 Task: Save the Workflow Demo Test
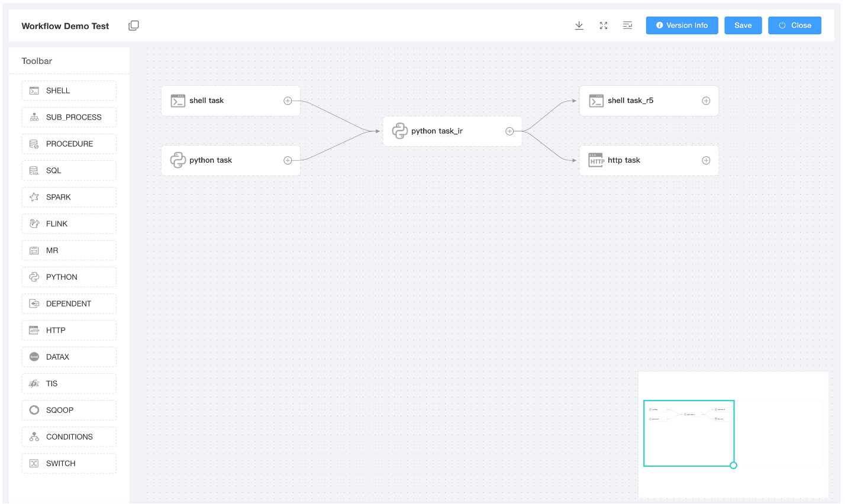pyautogui.click(x=743, y=25)
